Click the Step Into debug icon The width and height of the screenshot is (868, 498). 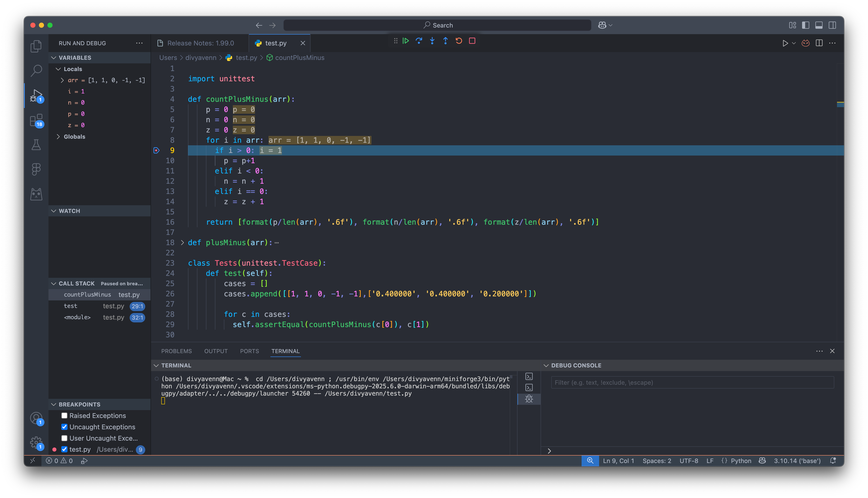tap(432, 41)
